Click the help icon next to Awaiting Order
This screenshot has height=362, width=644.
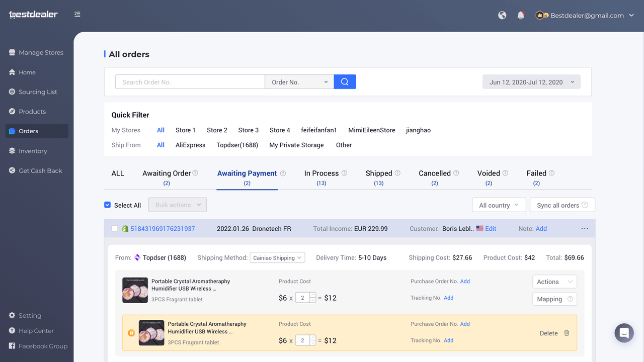click(195, 173)
